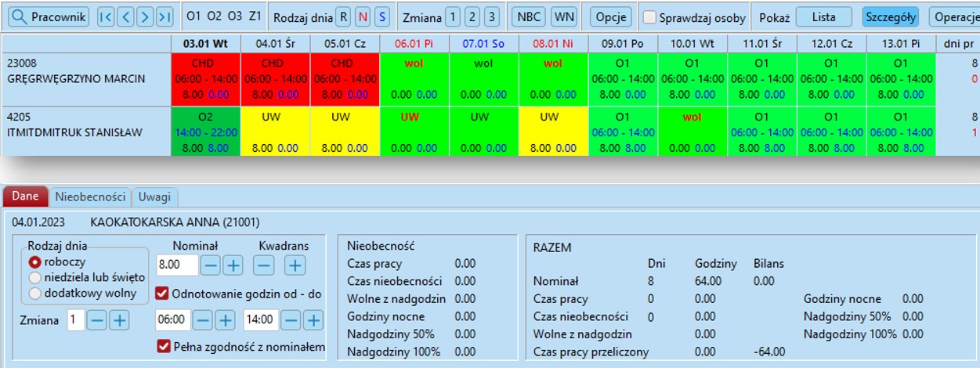Image resolution: width=980 pixels, height=368 pixels.
Task: Toggle the Sprawdzaj osoby checkbox
Action: point(650,17)
